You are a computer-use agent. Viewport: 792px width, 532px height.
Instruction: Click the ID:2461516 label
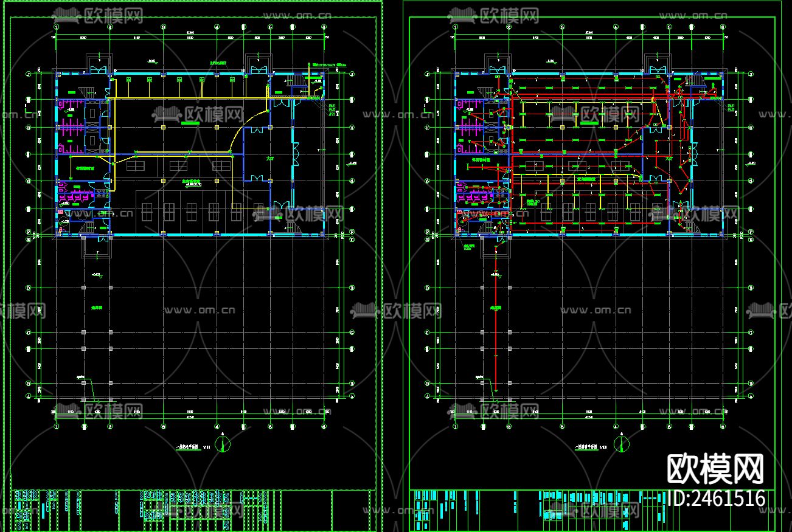(715, 499)
